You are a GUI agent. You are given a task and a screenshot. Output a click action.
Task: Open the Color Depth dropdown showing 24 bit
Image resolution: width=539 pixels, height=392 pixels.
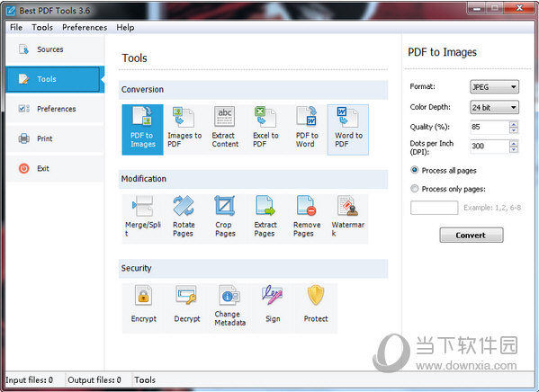(x=494, y=108)
